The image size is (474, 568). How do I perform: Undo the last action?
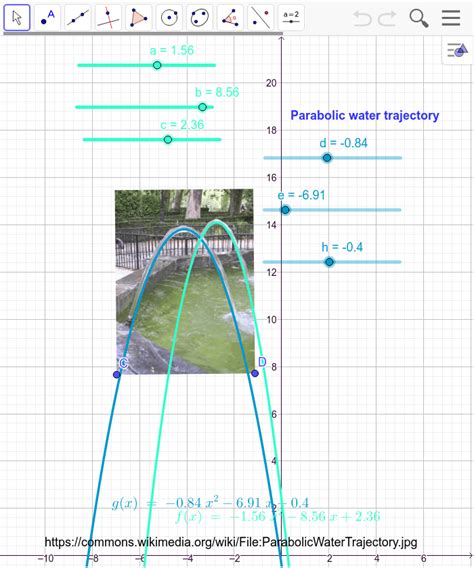(362, 18)
